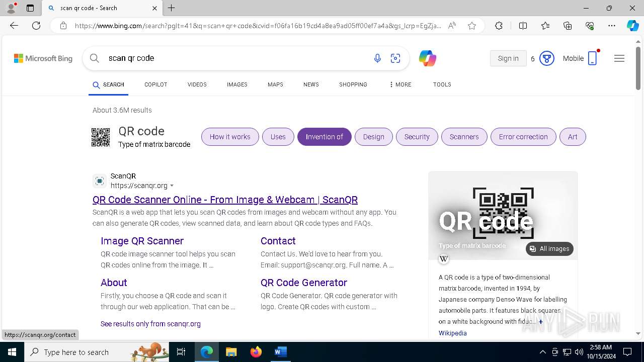Select 'Invention of' topic chip
Viewport: 644px width, 362px height.
click(x=325, y=137)
